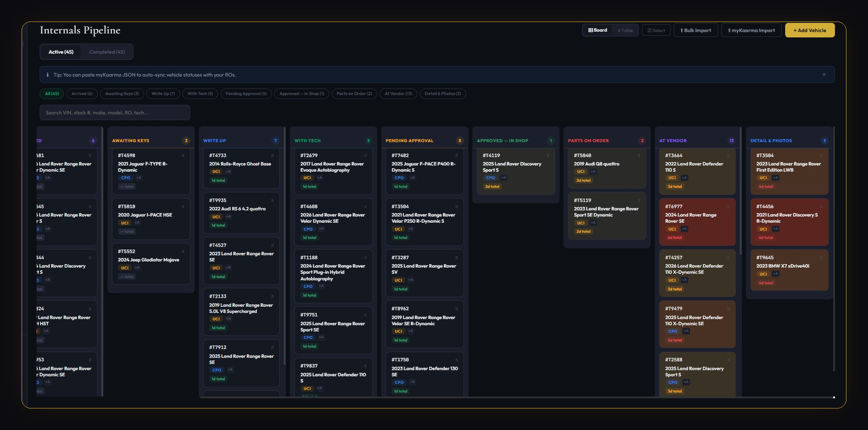Click the Add Vehicle button
The width and height of the screenshot is (868, 430).
tap(809, 30)
